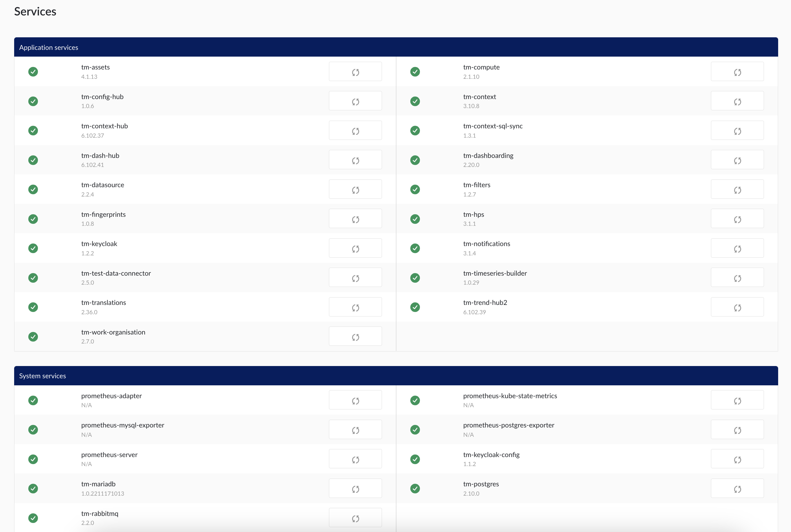Click tm-trend-hub2 status check icon
Image resolution: width=791 pixels, height=532 pixels.
415,307
